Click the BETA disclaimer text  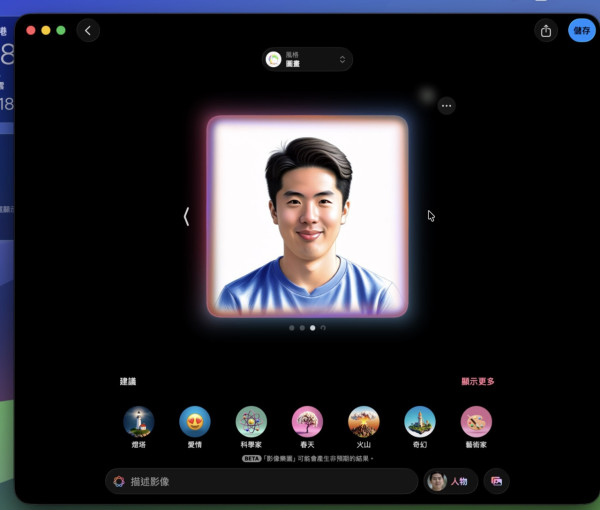click(307, 458)
